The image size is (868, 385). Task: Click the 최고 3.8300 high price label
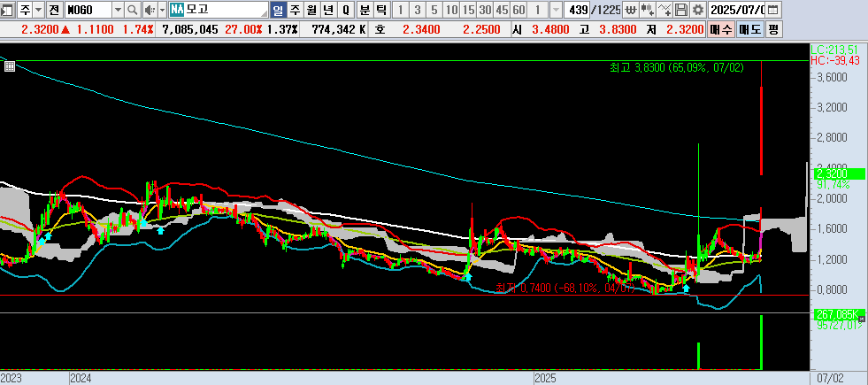(x=676, y=67)
